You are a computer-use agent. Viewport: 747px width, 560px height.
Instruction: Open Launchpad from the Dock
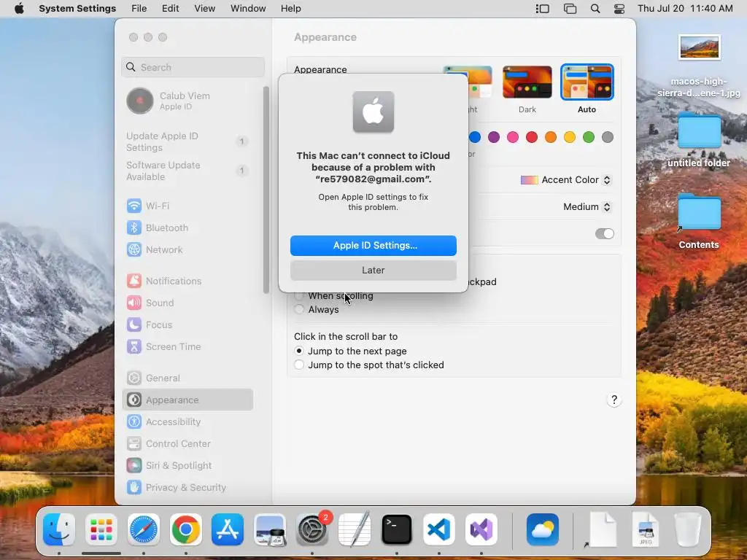101,529
